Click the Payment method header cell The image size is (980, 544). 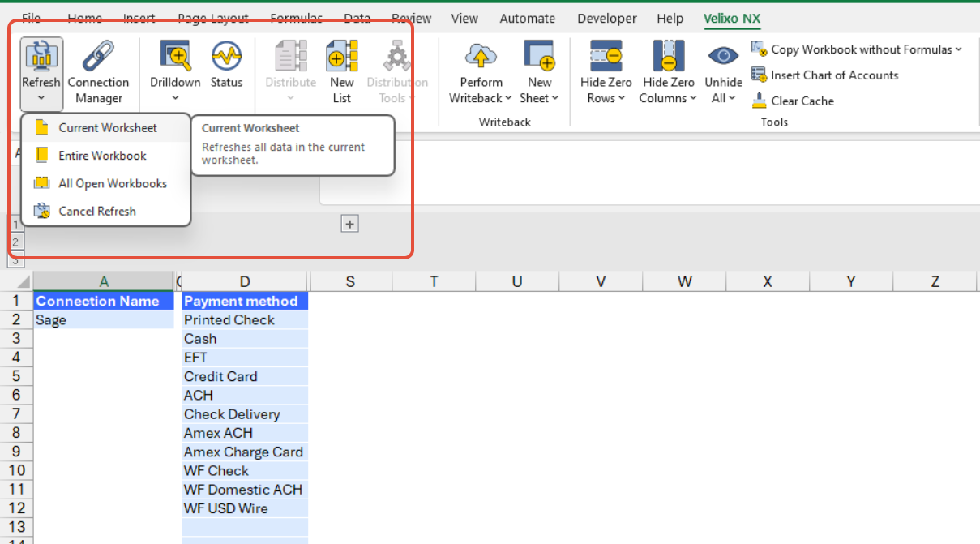[x=245, y=301]
